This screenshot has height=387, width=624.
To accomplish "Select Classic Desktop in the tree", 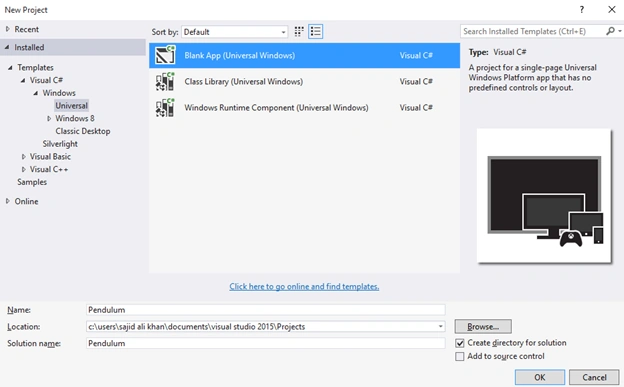I will (x=83, y=131).
